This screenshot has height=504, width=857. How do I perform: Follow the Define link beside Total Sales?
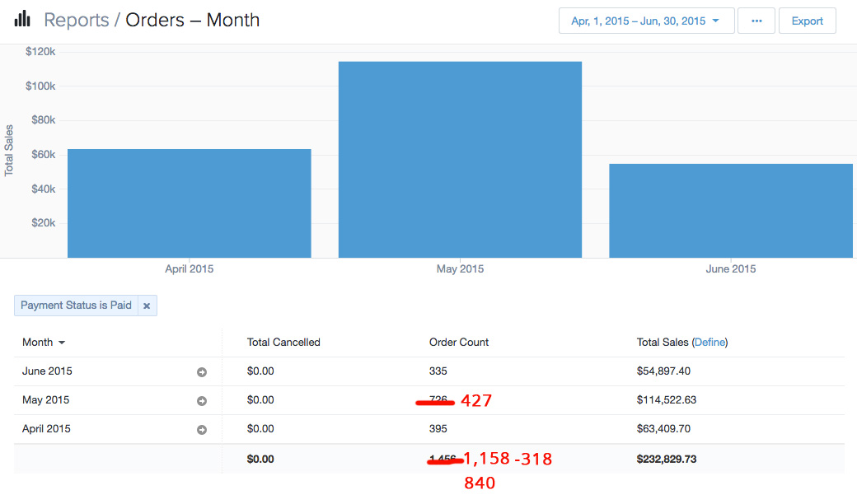pyautogui.click(x=710, y=343)
